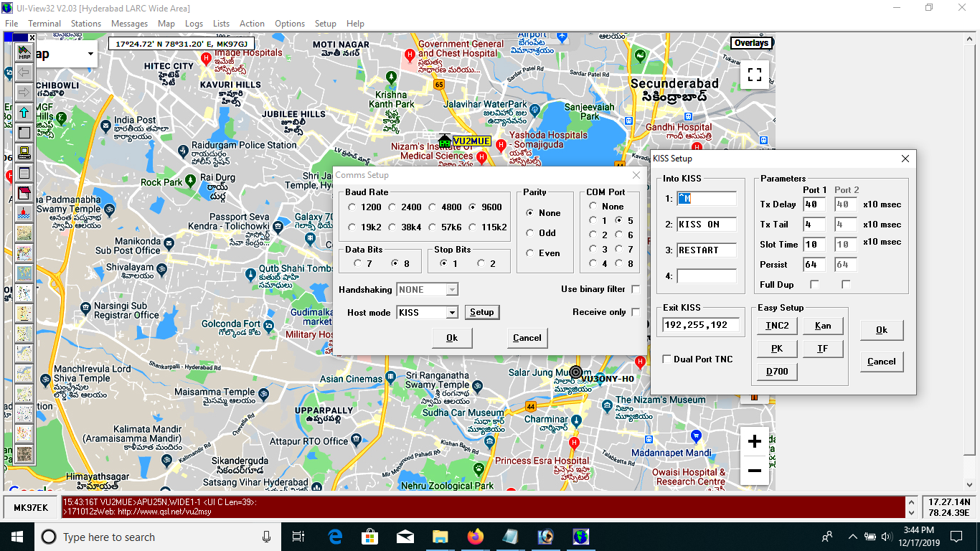Image resolution: width=980 pixels, height=551 pixels.
Task: Click the microphone icon in search box
Action: coord(266,537)
